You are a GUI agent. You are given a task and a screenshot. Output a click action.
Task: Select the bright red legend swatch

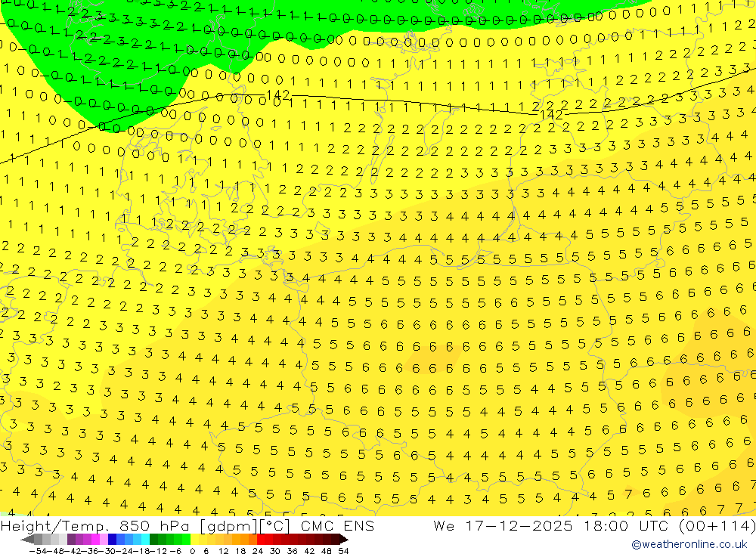click(x=261, y=539)
